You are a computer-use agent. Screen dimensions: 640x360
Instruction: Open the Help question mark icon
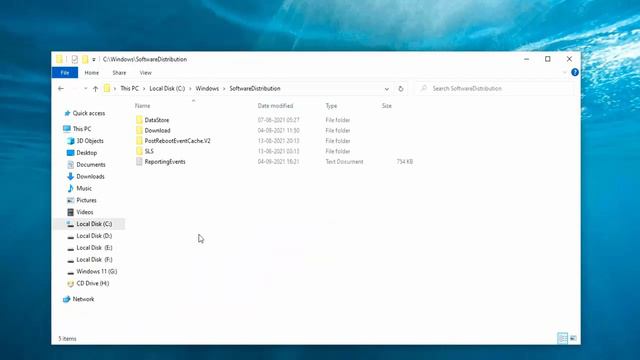pyautogui.click(x=575, y=72)
